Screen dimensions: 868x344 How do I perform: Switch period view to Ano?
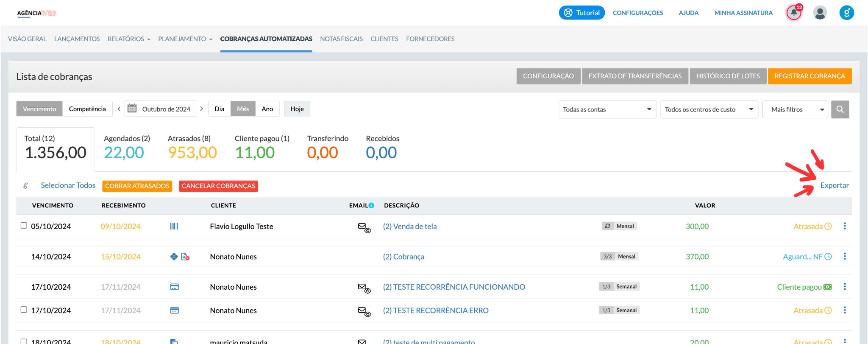267,109
